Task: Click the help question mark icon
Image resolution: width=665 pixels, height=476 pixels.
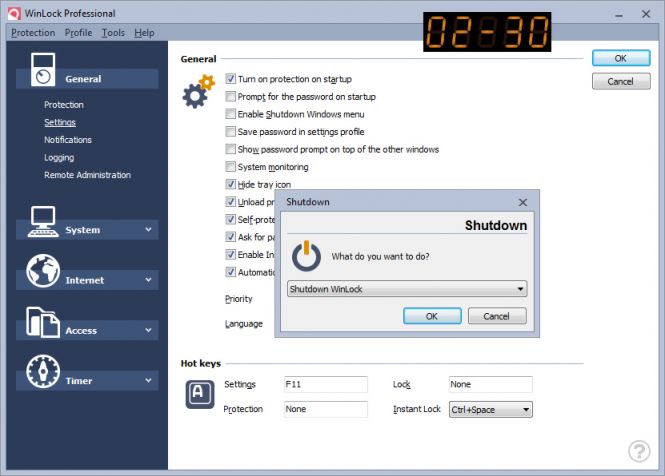Action: 639,451
